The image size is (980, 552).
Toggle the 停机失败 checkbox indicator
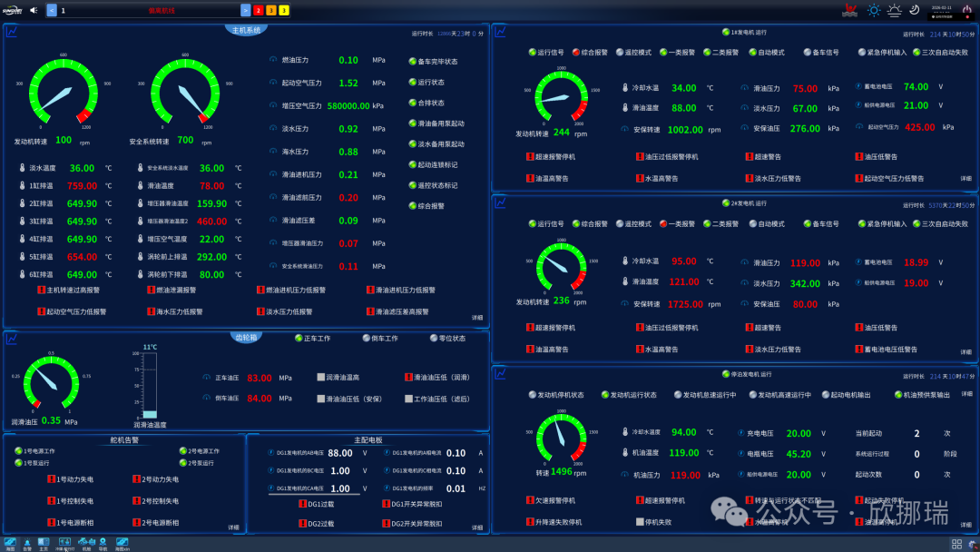point(640,521)
